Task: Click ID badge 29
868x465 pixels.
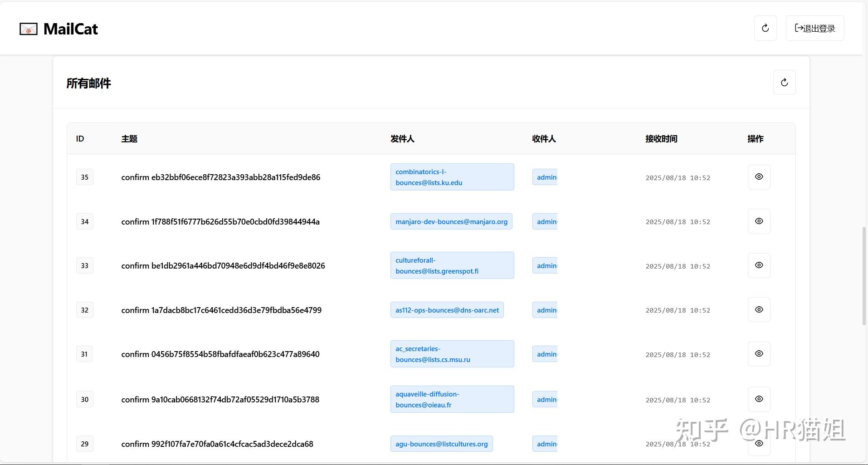Action: coord(85,444)
